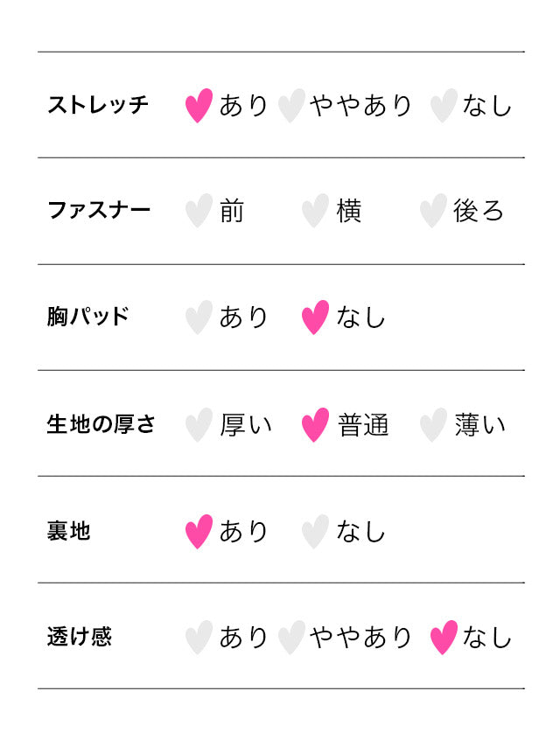Image resolution: width=560 pixels, height=747 pixels.
Task: Click the pink heart for 裏地 あり
Action: (x=199, y=532)
